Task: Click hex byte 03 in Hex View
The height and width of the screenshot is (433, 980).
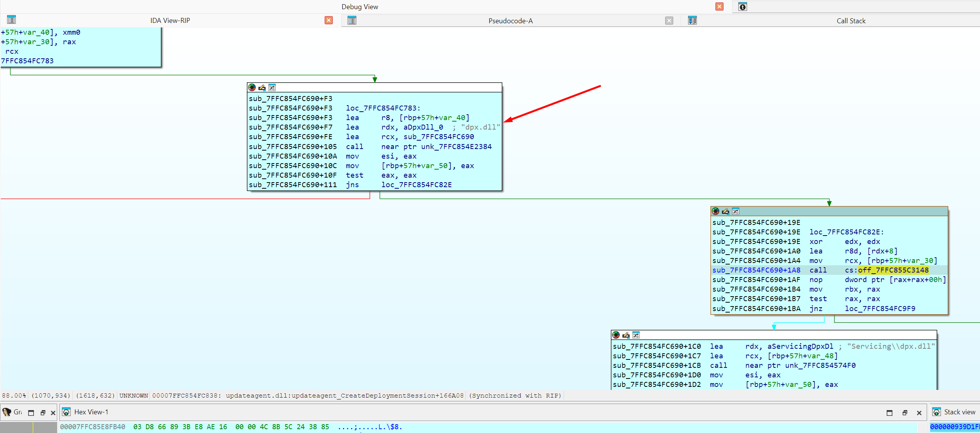Action: pyautogui.click(x=137, y=427)
